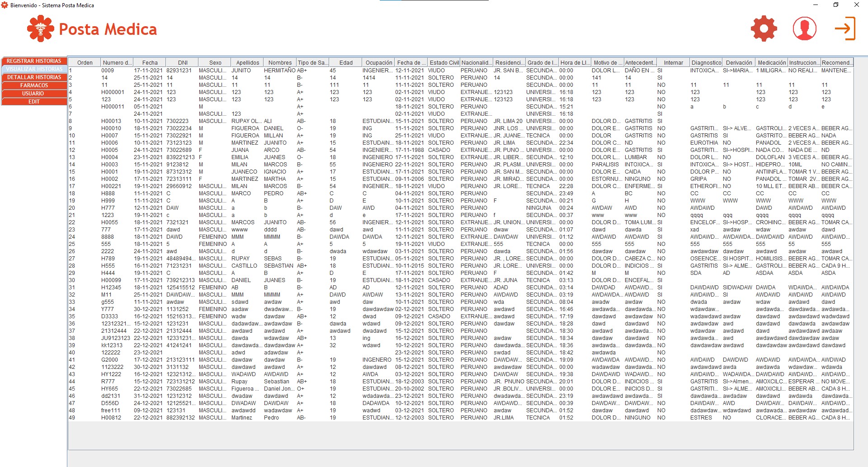Click DNI 9123812 cell
Screen dimensions: 868x467
(182, 165)
